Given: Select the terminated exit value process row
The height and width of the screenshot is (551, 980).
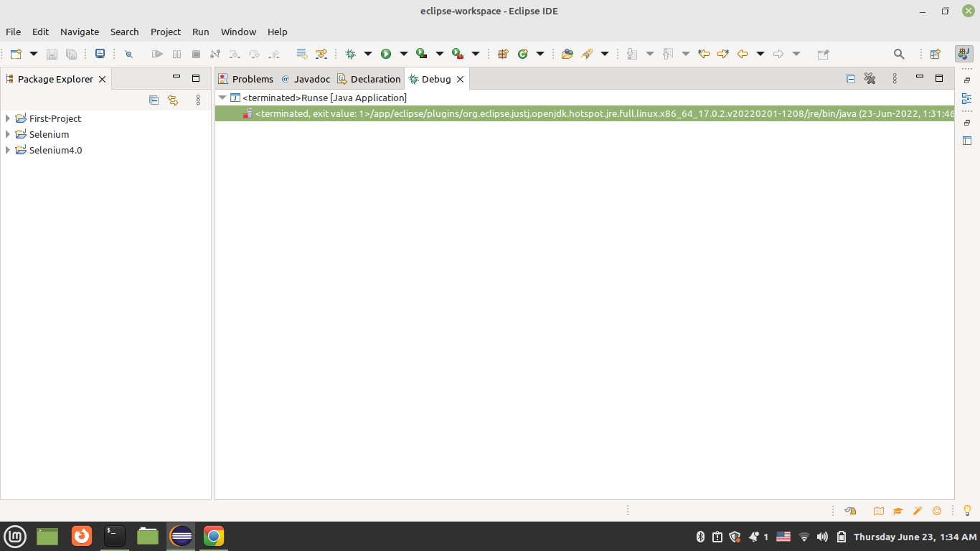Looking at the screenshot, I should (x=585, y=113).
